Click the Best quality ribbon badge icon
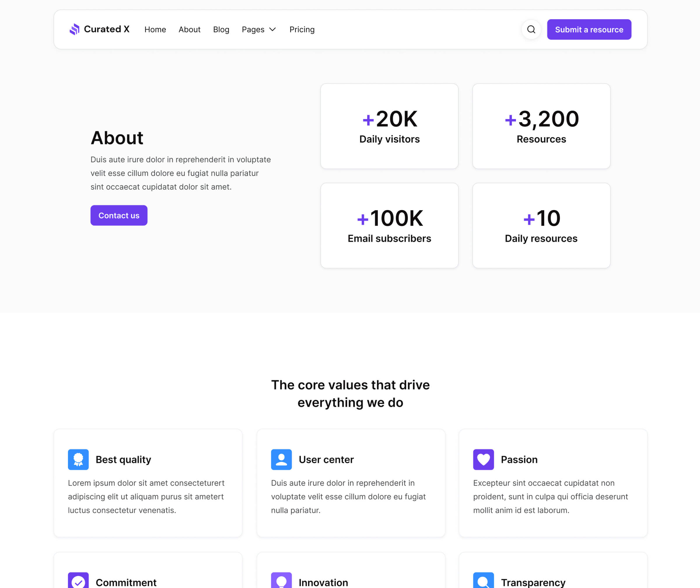This screenshot has height=588, width=700. pyautogui.click(x=78, y=459)
